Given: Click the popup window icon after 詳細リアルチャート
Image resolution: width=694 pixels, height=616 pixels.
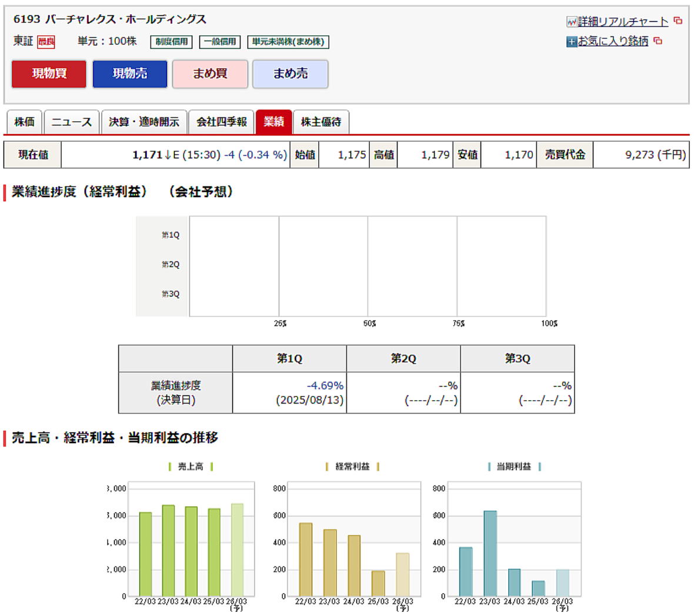Looking at the screenshot, I should pos(678,21).
